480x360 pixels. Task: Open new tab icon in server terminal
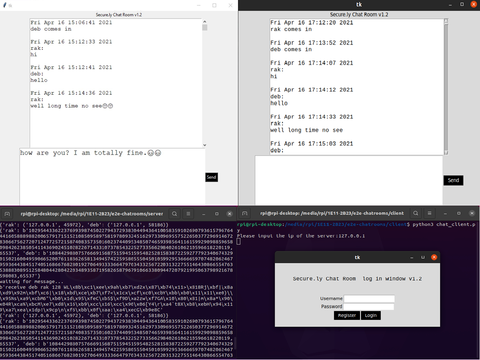[7, 214]
